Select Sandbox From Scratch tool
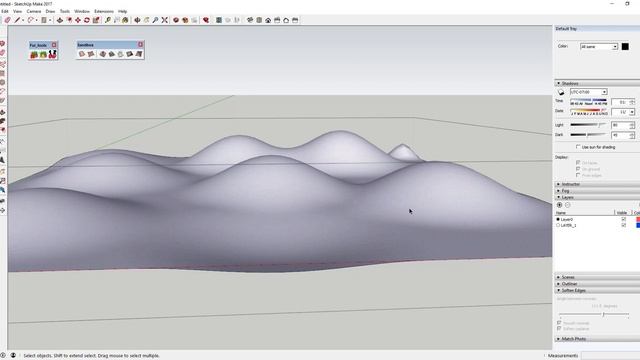The height and width of the screenshot is (360, 640). click(x=91, y=54)
